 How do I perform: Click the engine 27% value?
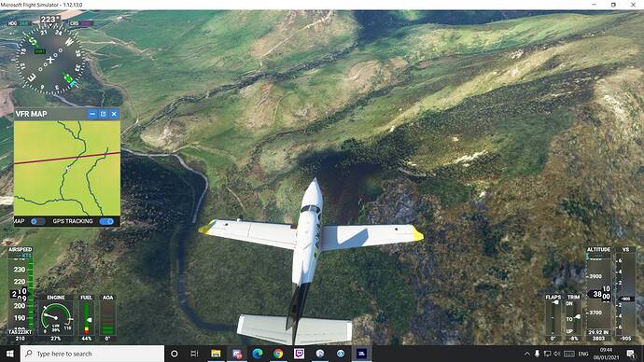[56, 339]
